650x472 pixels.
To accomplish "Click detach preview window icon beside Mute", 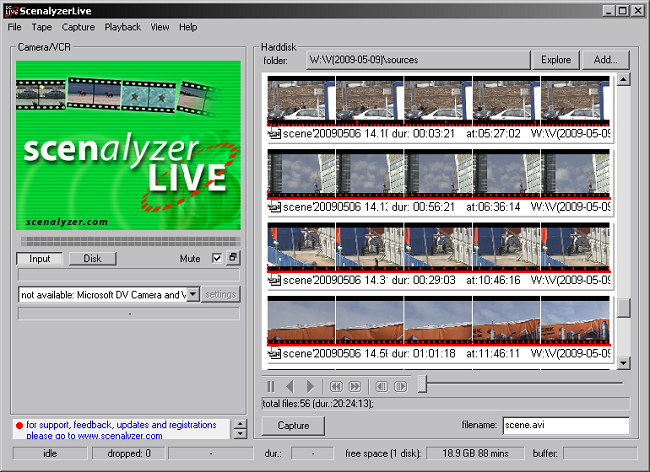I will [x=233, y=258].
